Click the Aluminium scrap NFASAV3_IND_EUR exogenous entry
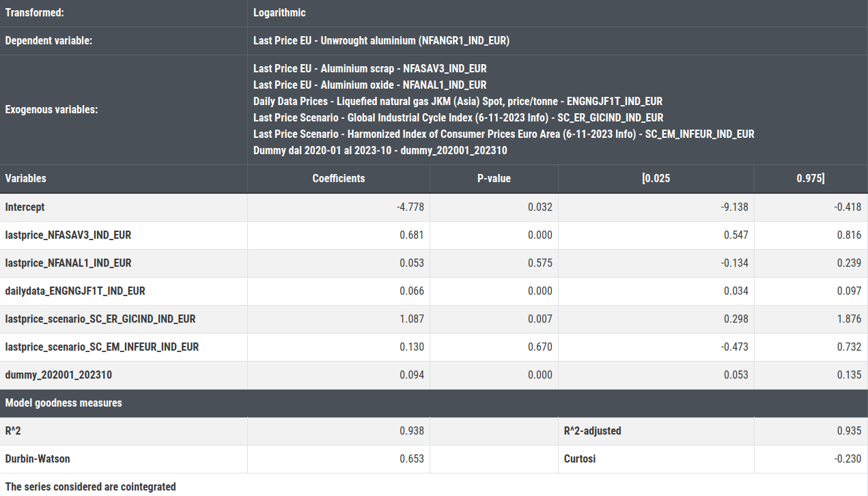The height and width of the screenshot is (496, 868). click(x=369, y=68)
